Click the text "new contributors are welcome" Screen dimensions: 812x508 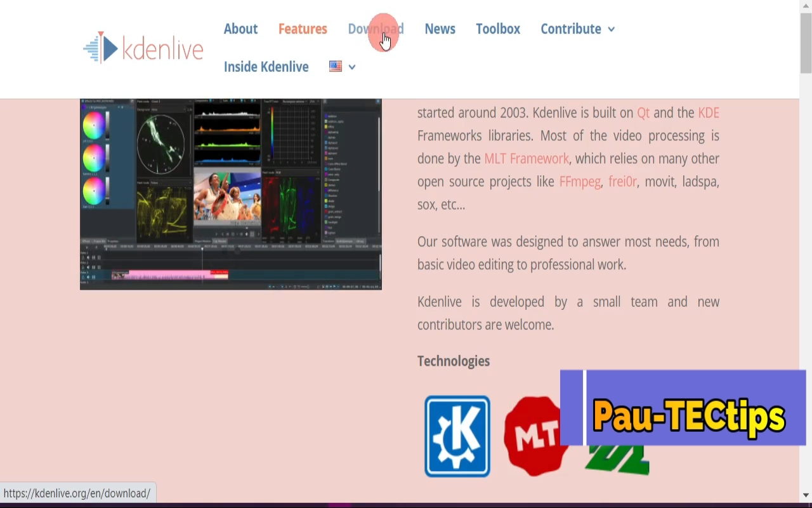click(x=568, y=313)
